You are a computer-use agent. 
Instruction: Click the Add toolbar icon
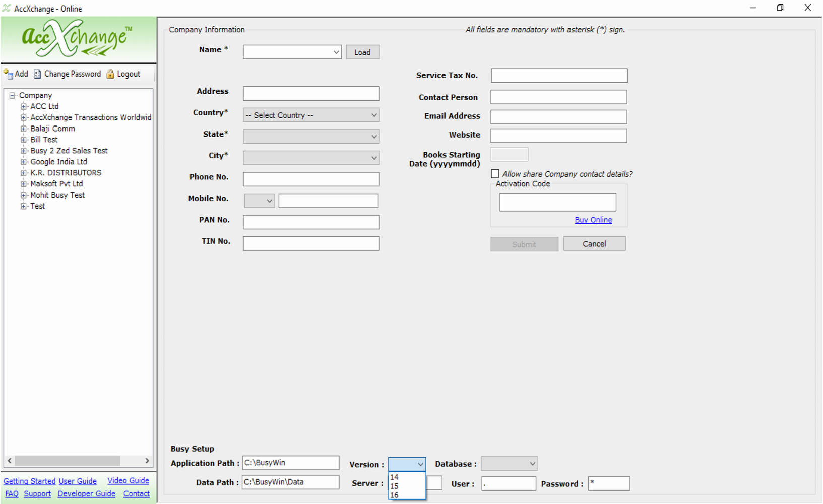click(x=8, y=74)
